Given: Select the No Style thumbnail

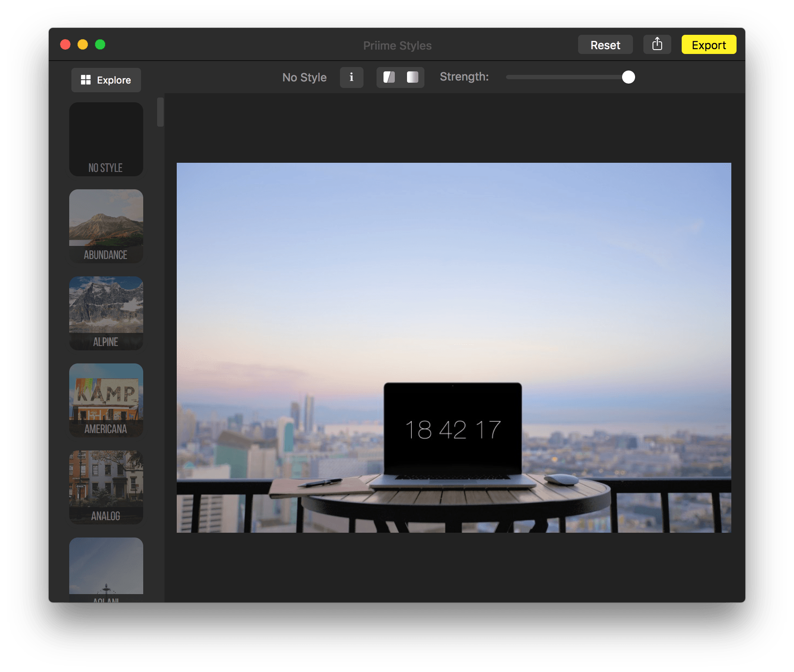Looking at the screenshot, I should [x=106, y=139].
